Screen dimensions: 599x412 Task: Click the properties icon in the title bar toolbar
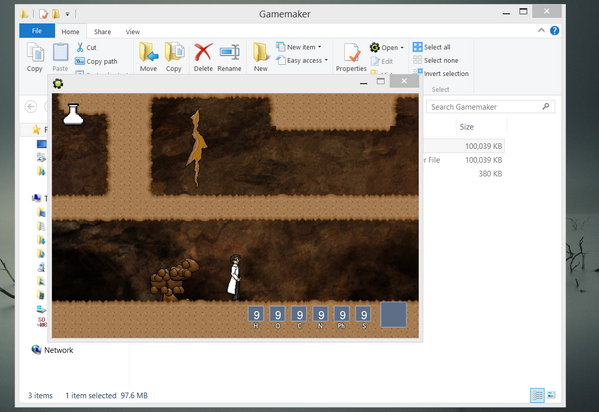44,14
